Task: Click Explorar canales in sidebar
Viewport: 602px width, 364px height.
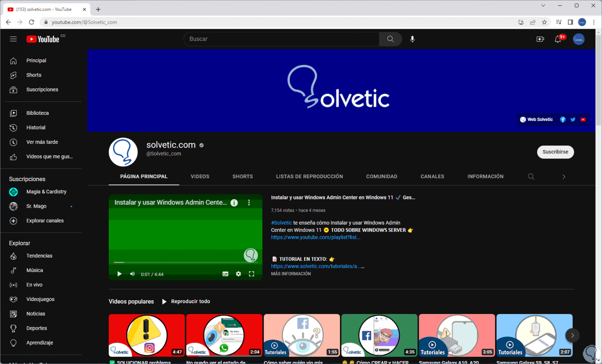Action: [43, 221]
